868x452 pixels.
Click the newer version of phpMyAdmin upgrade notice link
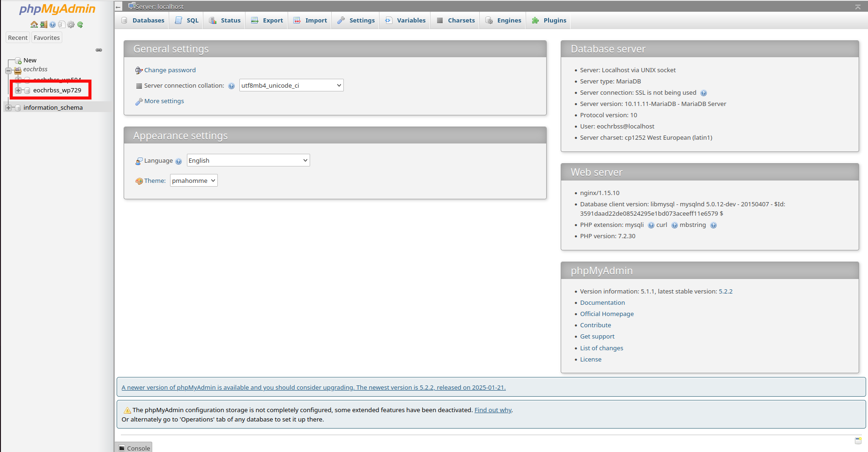[x=313, y=388]
